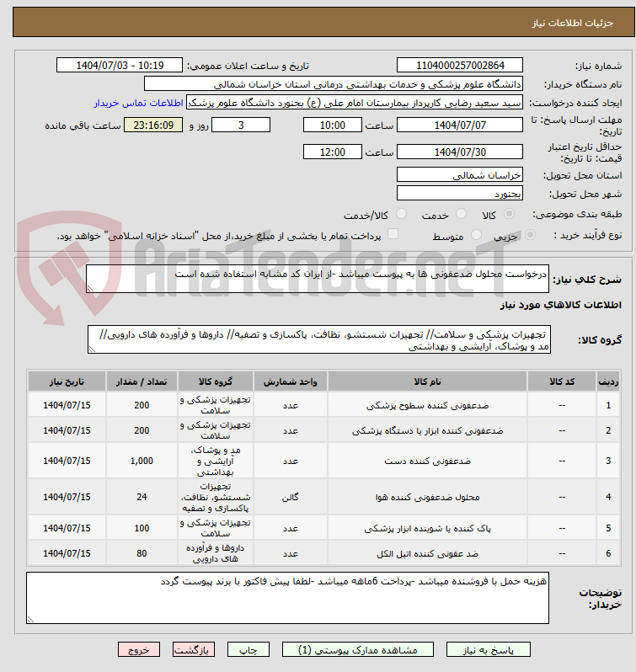
Task: Click the تعداد / مقدار column header
Action: 142,381
